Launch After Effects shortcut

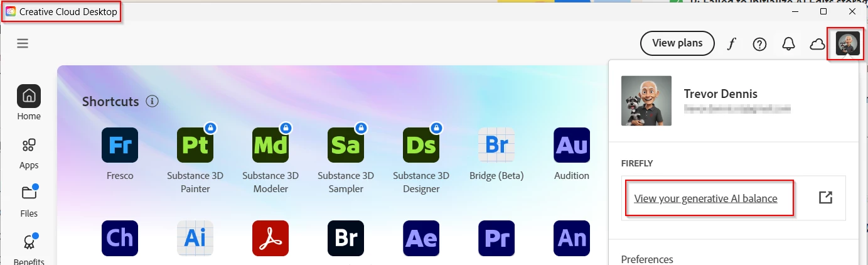pyautogui.click(x=421, y=238)
